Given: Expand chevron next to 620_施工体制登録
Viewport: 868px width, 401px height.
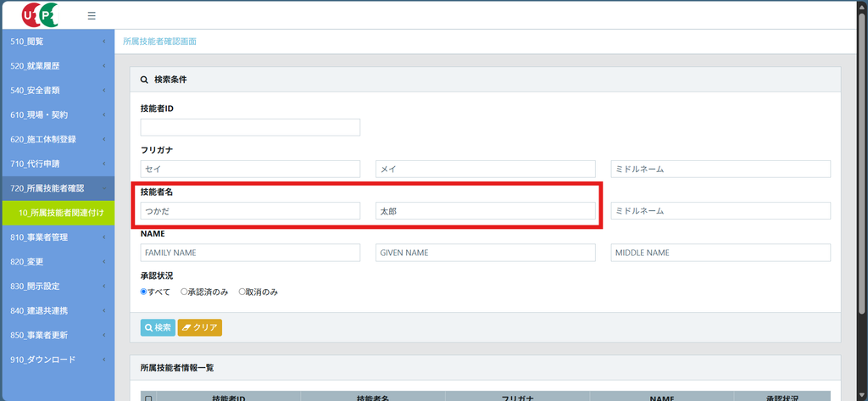Looking at the screenshot, I should [104, 139].
